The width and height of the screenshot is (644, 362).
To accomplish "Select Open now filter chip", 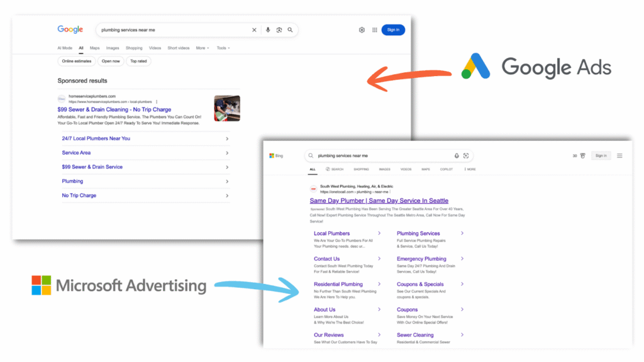I will tap(111, 61).
